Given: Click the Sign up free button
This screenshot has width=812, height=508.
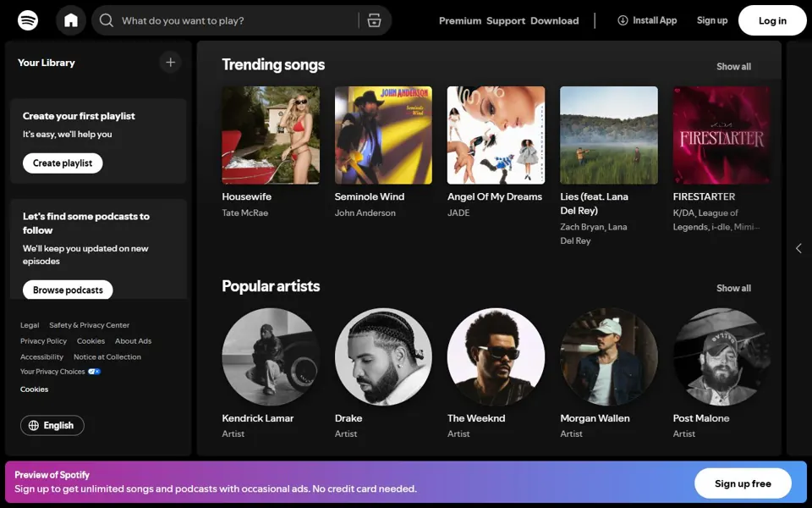Looking at the screenshot, I should (743, 483).
